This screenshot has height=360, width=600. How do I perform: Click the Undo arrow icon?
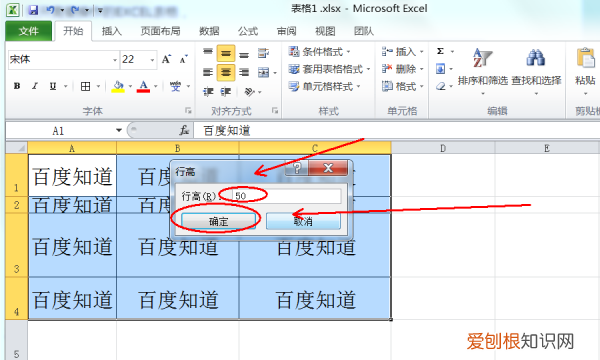click(x=51, y=10)
